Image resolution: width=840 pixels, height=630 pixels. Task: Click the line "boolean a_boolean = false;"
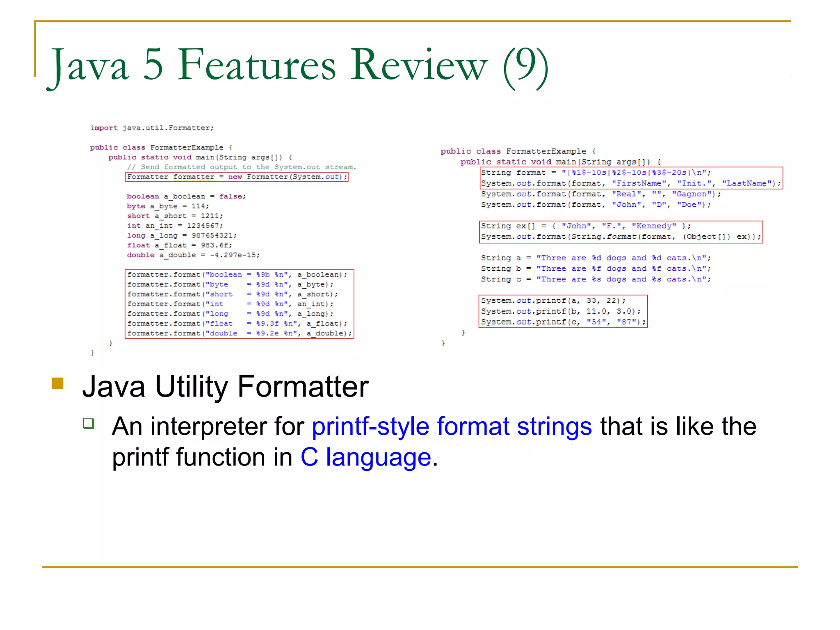[186, 196]
